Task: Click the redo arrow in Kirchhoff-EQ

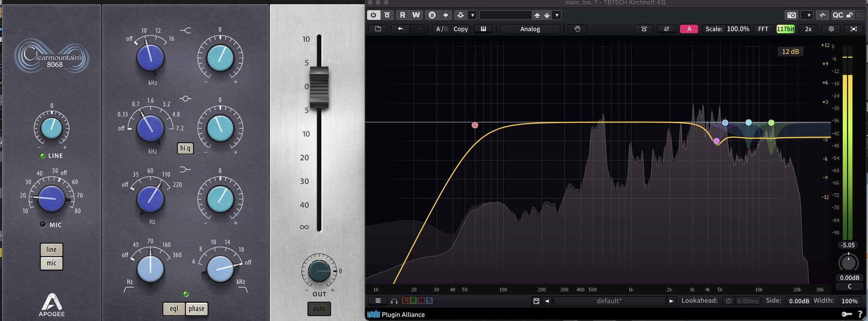Action: (x=420, y=29)
